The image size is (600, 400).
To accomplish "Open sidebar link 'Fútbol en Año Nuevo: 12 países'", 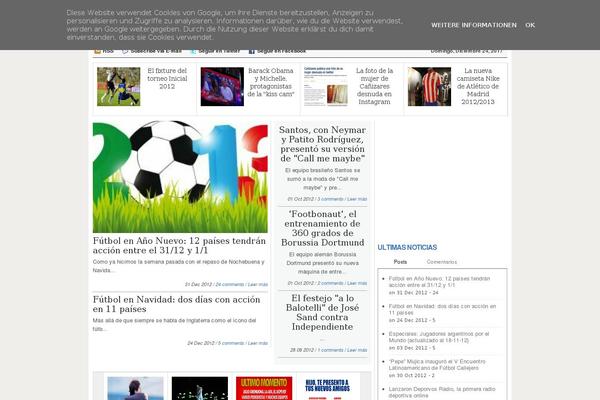I will pos(439,282).
